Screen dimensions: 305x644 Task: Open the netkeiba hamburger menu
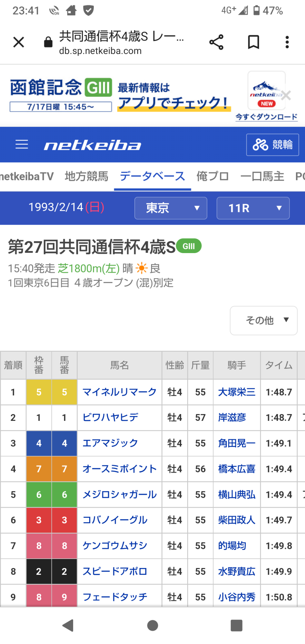coord(22,145)
